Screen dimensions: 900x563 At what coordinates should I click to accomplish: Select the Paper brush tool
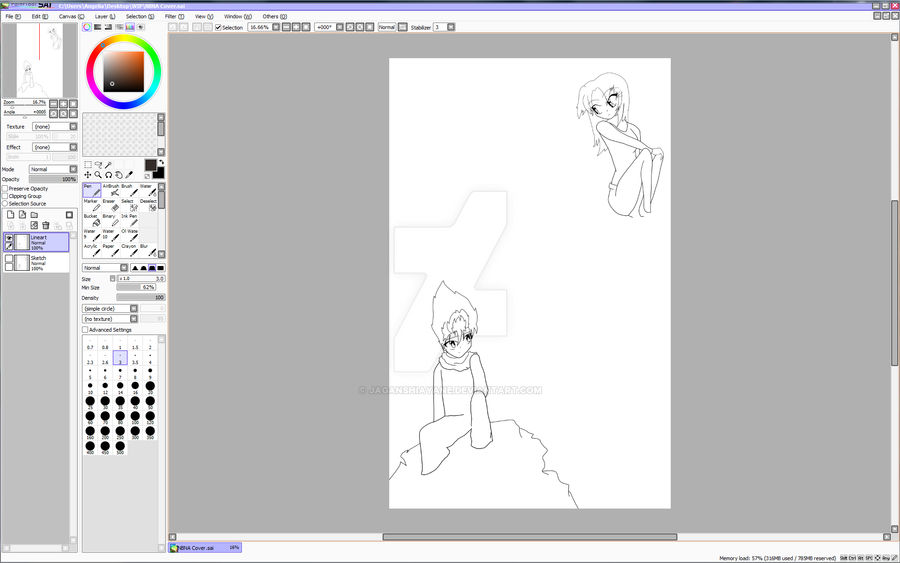pos(111,250)
